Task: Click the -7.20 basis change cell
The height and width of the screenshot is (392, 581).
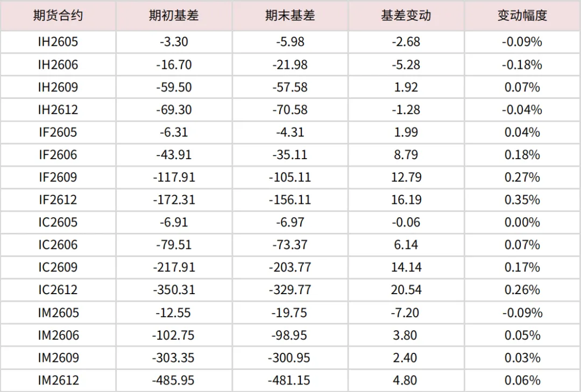Action: pyautogui.click(x=405, y=313)
